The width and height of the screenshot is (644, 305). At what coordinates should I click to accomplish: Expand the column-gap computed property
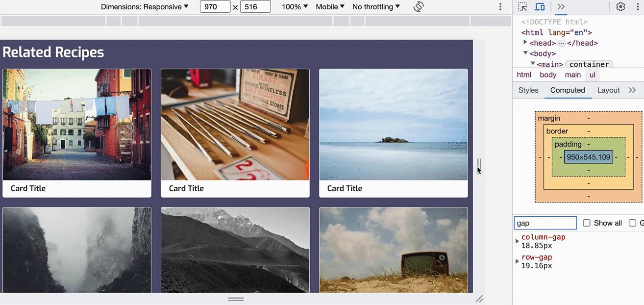click(x=517, y=241)
